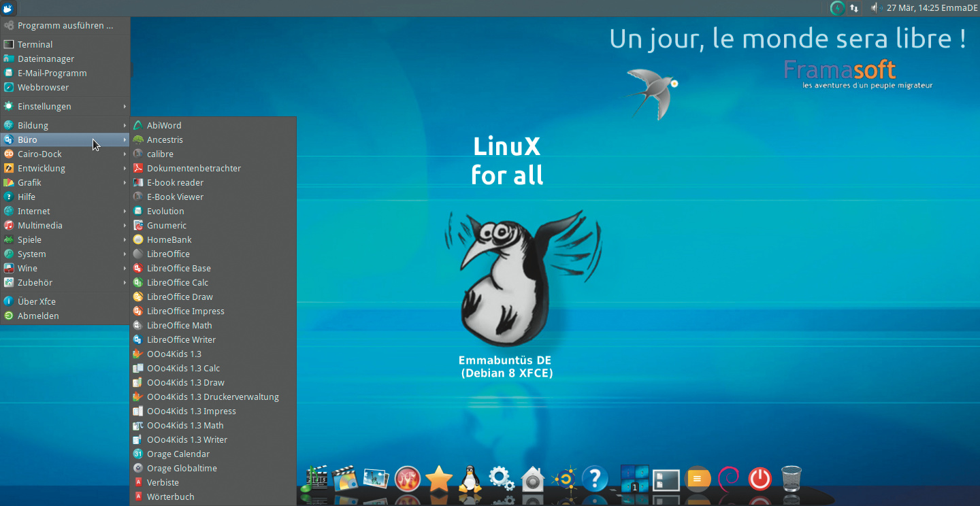
Task: Launch 'E-book reader' from the submenu
Action: 213,182
